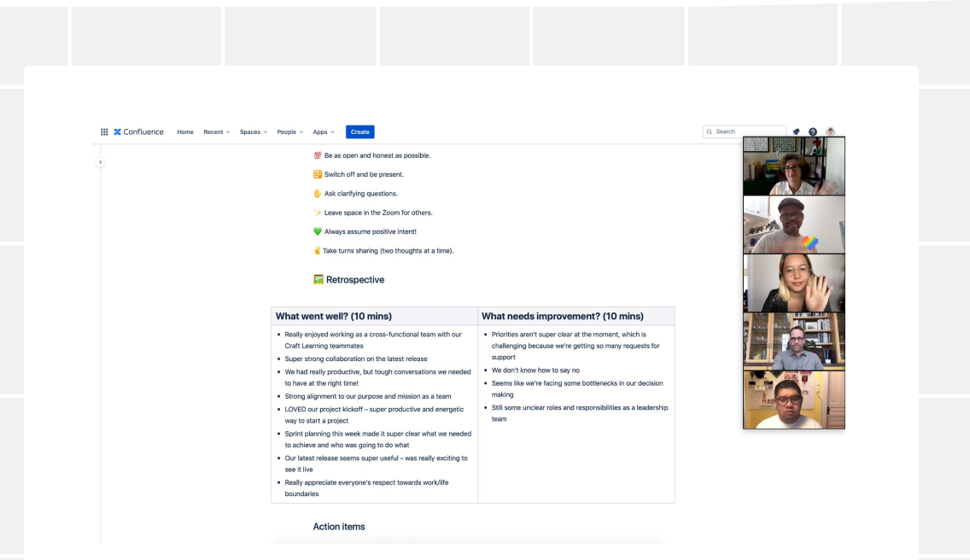Expand the collapsed sidebar chevron
Screen dimensions: 970x560
coord(100,162)
